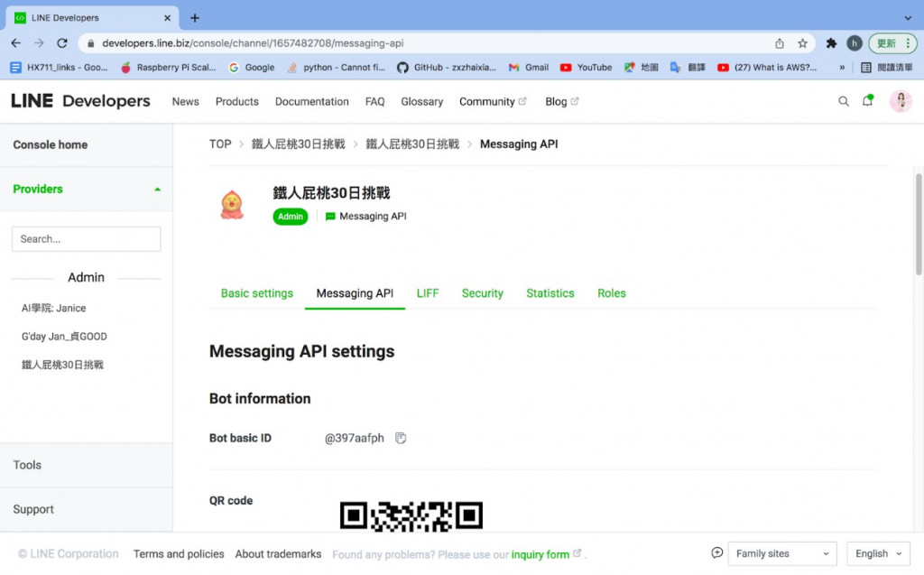This screenshot has height=575, width=924.
Task: Click TOP in breadcrumb
Action: coord(220,144)
